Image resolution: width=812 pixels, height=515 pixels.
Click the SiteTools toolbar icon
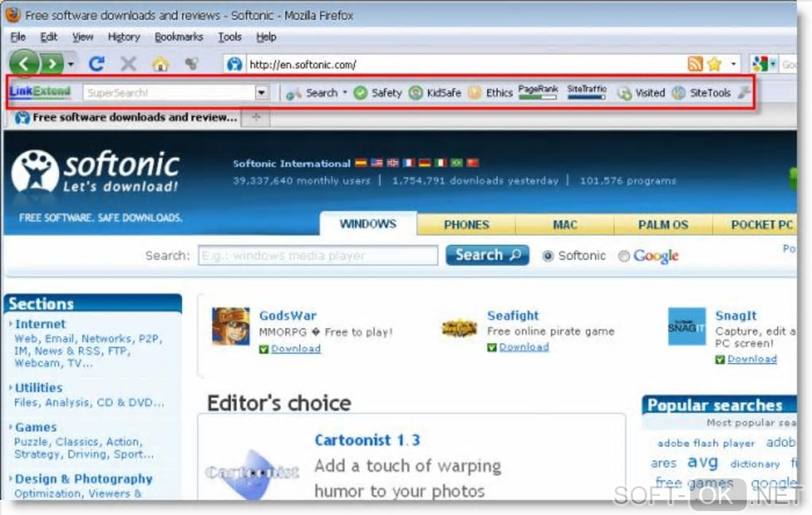[679, 92]
